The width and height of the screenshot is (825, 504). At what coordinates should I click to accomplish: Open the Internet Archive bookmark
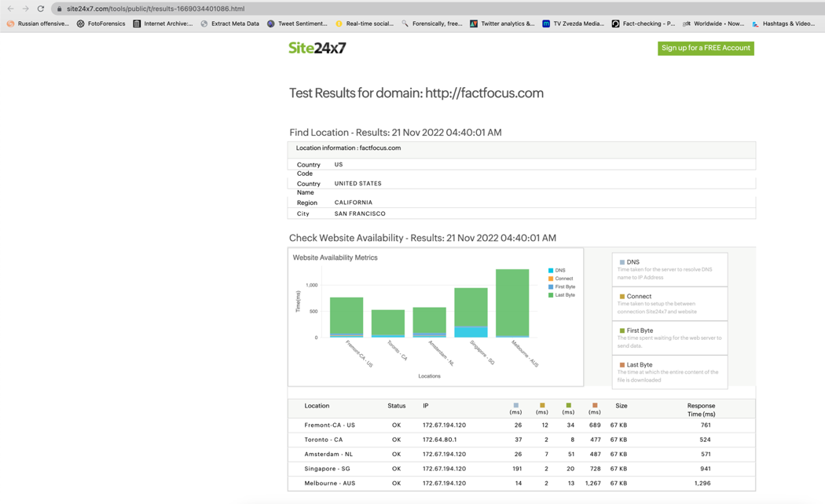pos(163,24)
